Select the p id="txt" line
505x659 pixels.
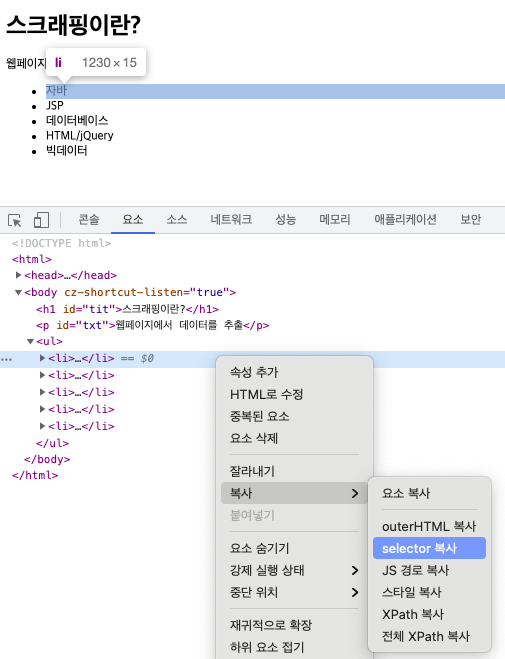click(153, 325)
